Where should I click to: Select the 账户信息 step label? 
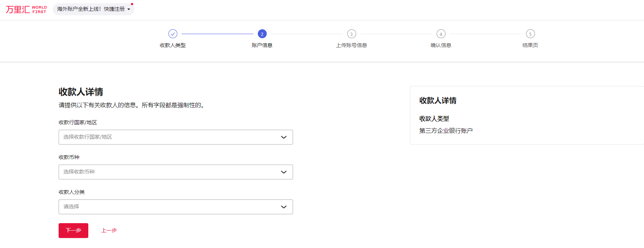[x=262, y=45]
